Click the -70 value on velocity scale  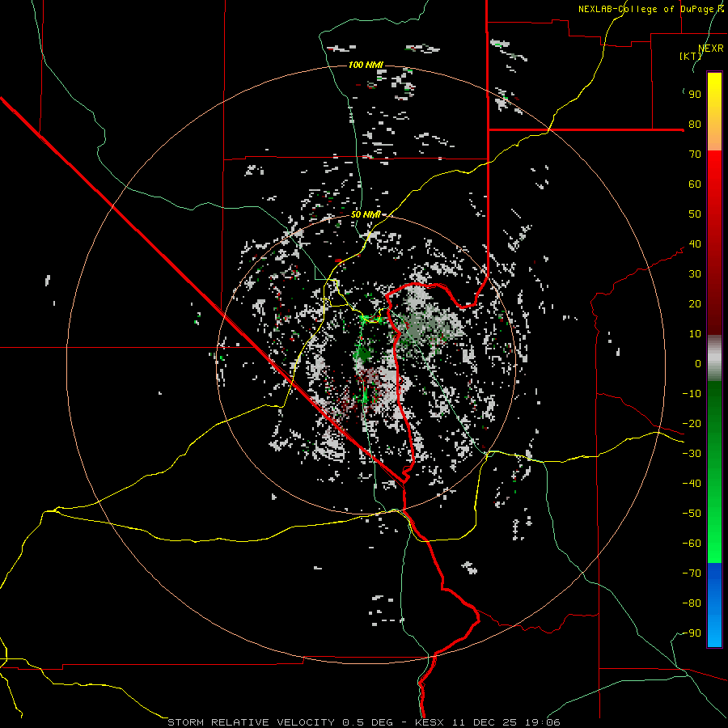click(692, 574)
